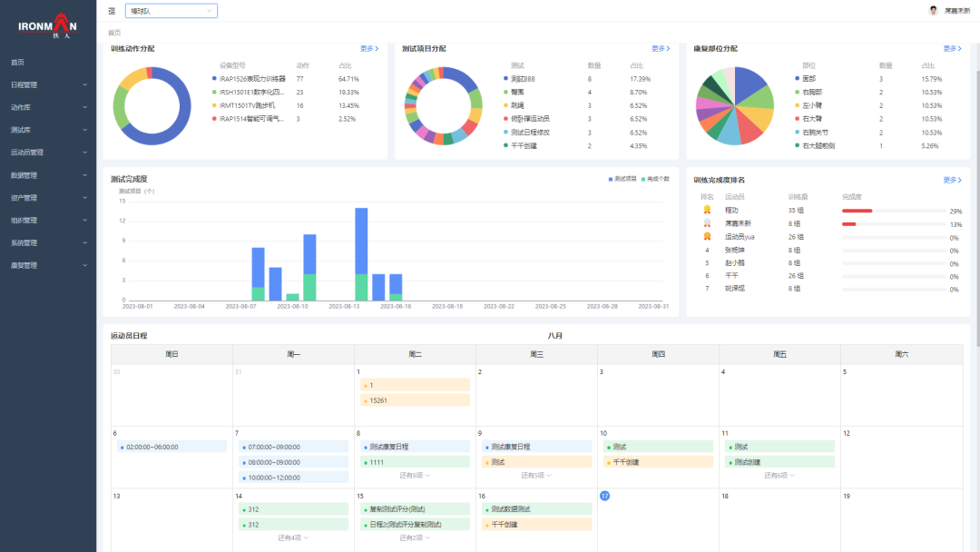980x552 pixels.
Task: Toggle the 完成个数 legend in the bar chart
Action: [x=655, y=179]
